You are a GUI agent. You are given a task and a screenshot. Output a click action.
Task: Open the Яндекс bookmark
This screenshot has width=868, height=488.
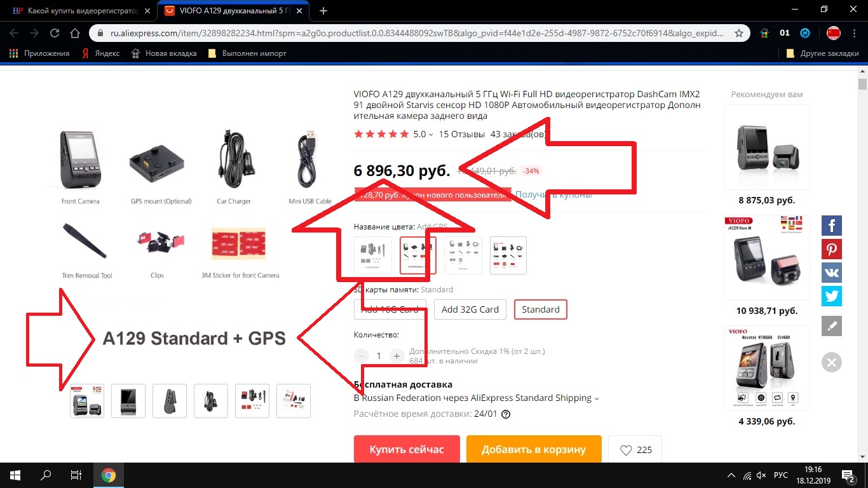point(101,53)
